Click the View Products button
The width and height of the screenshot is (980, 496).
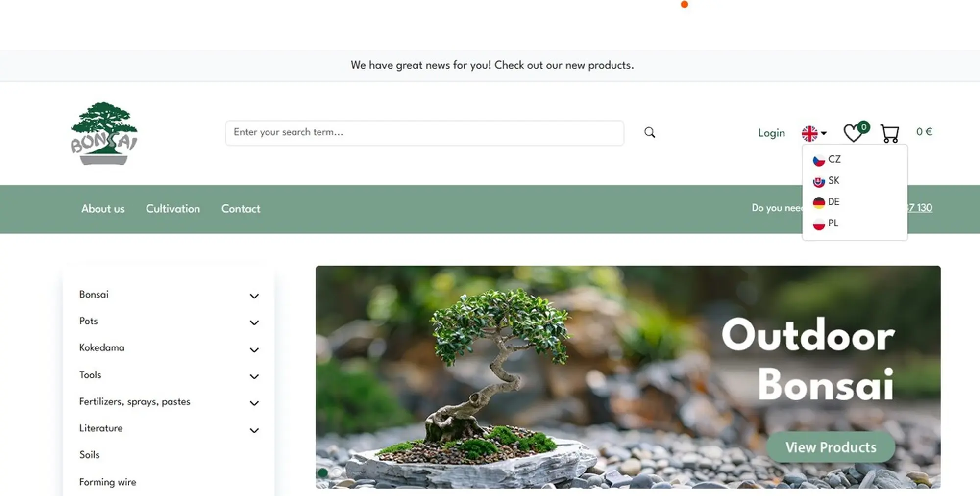pos(831,447)
